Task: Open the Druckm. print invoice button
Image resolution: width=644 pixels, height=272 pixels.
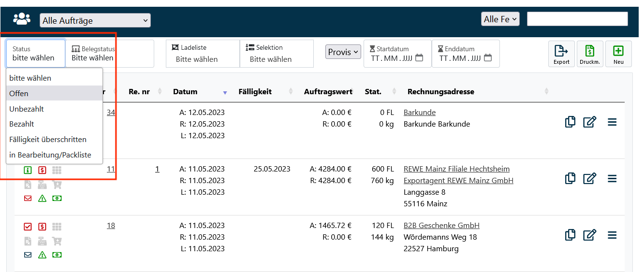Action: [589, 53]
